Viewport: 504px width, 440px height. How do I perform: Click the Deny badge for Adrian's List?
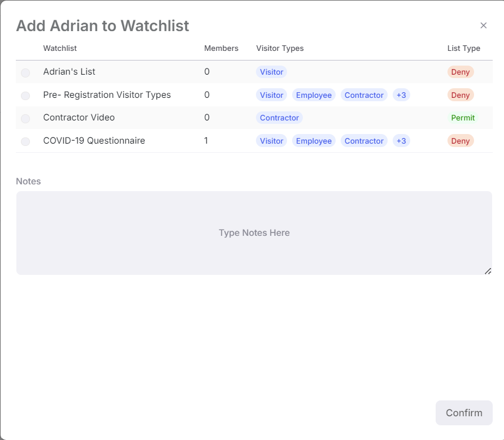click(460, 72)
